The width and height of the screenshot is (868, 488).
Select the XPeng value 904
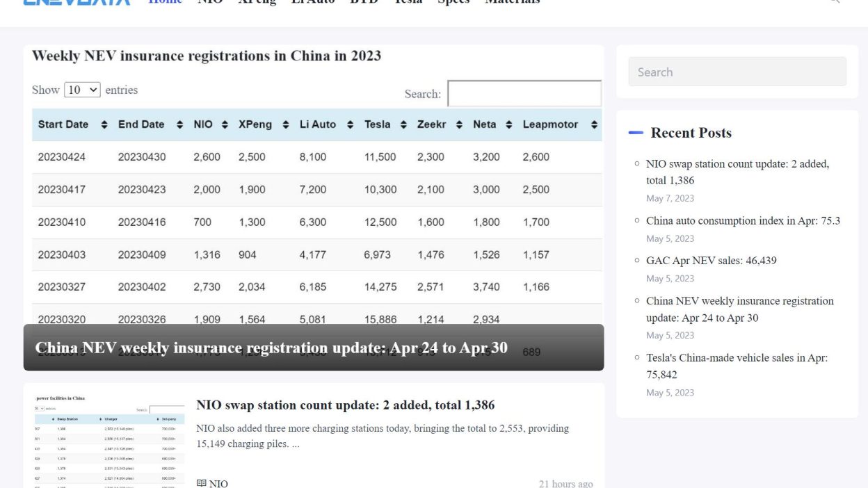(x=248, y=254)
